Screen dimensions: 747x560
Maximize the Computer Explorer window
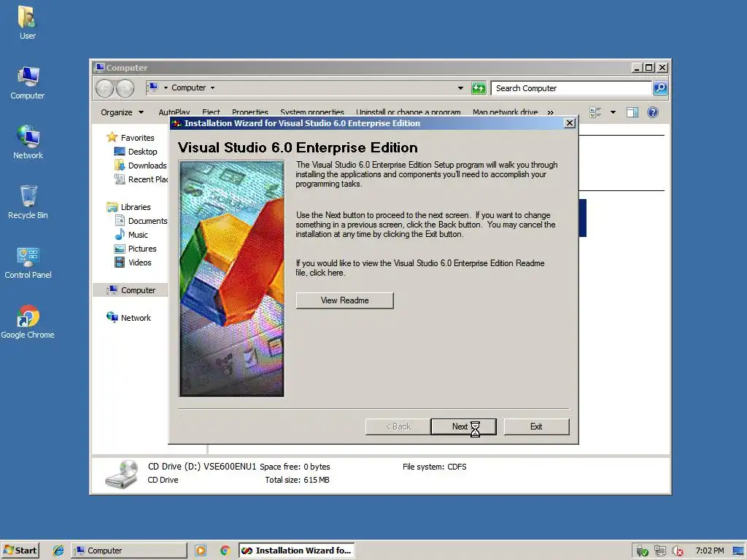point(649,68)
